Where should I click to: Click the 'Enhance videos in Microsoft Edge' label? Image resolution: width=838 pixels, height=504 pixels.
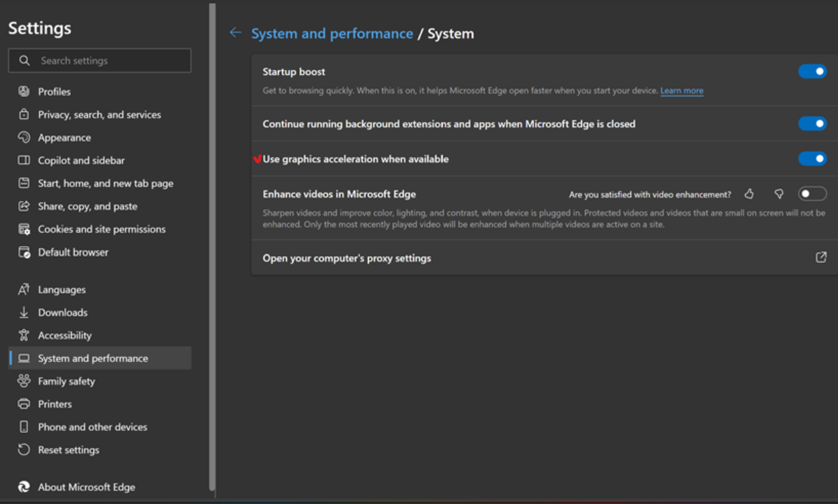[x=339, y=194]
